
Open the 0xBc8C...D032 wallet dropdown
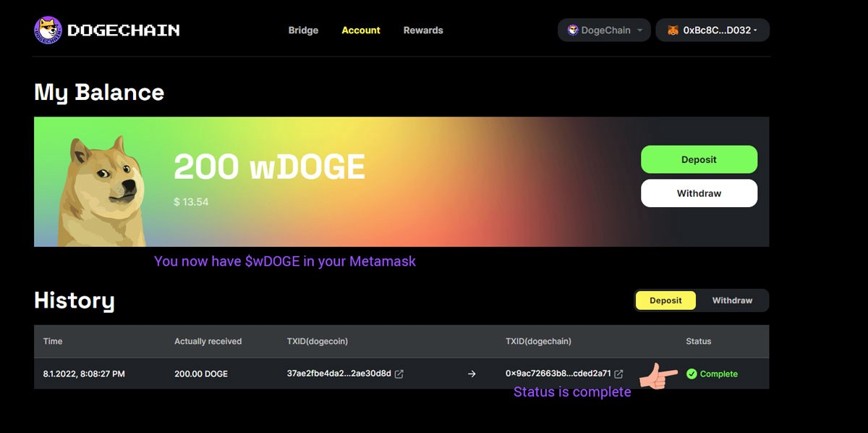pos(712,30)
